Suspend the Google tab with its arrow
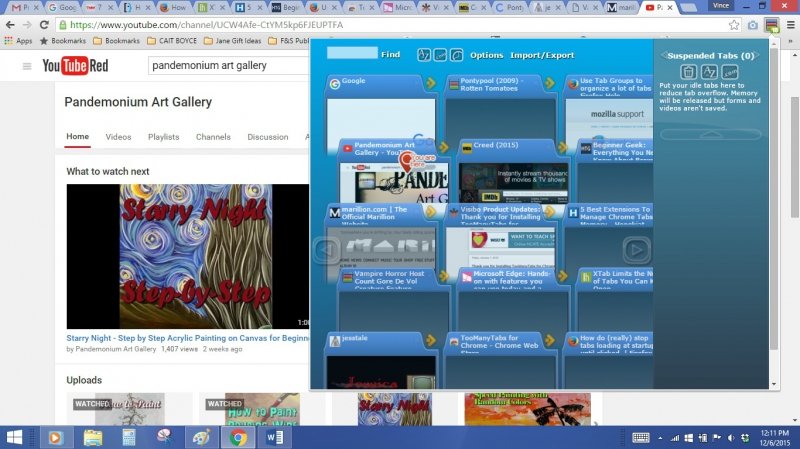The image size is (800, 449). (431, 83)
